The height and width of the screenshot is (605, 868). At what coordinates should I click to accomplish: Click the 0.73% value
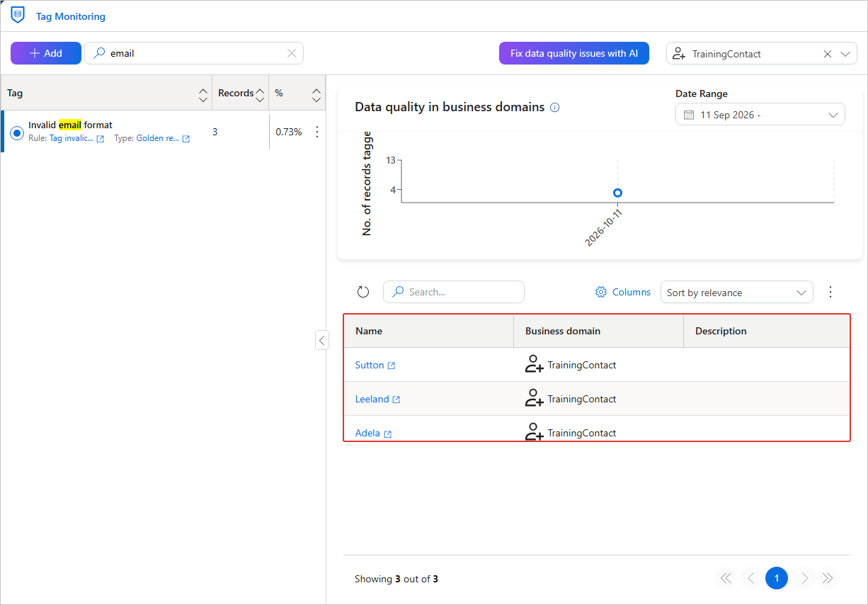tap(289, 132)
